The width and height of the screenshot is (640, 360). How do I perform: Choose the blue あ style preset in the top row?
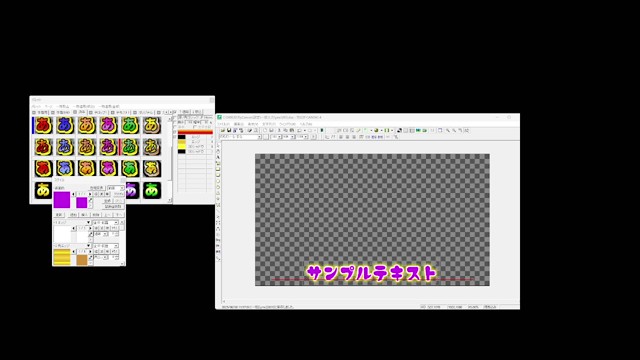(x=65, y=125)
